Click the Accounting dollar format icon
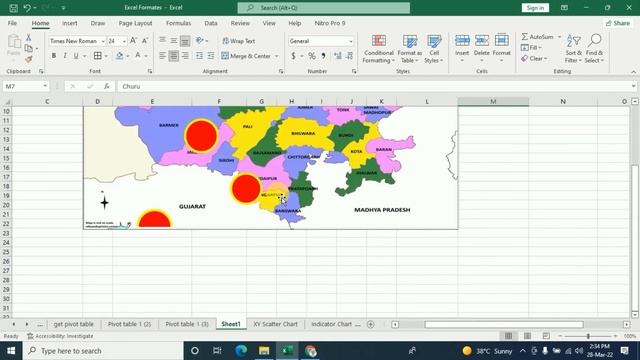 [293, 56]
